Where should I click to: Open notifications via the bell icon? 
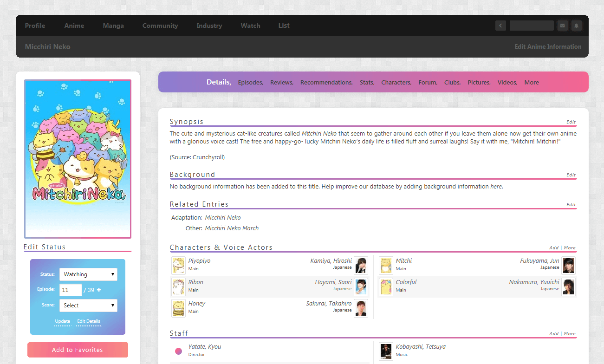click(577, 26)
